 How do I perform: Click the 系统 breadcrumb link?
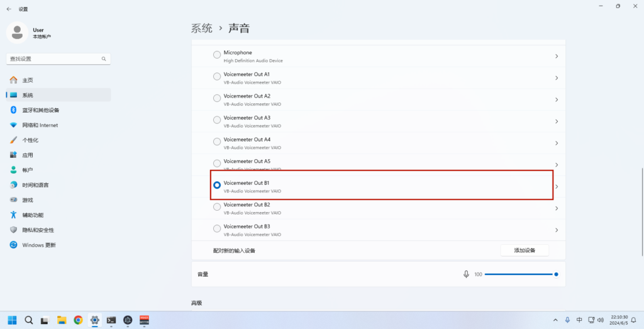(x=202, y=28)
